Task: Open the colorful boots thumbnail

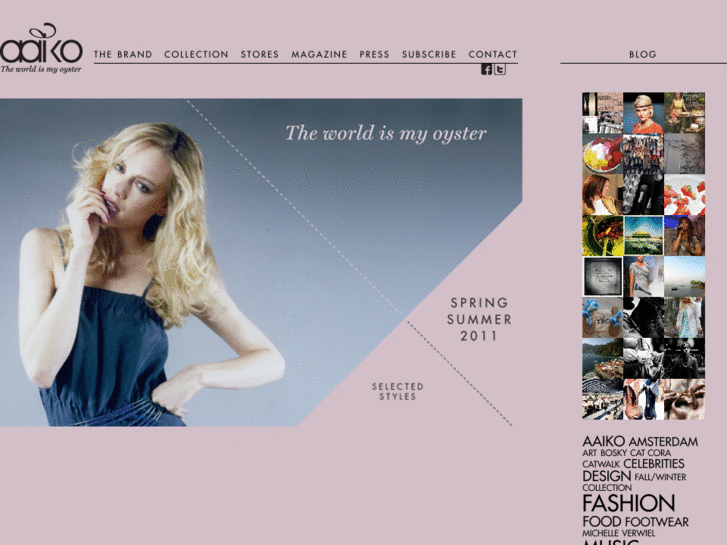Action: tap(644, 399)
